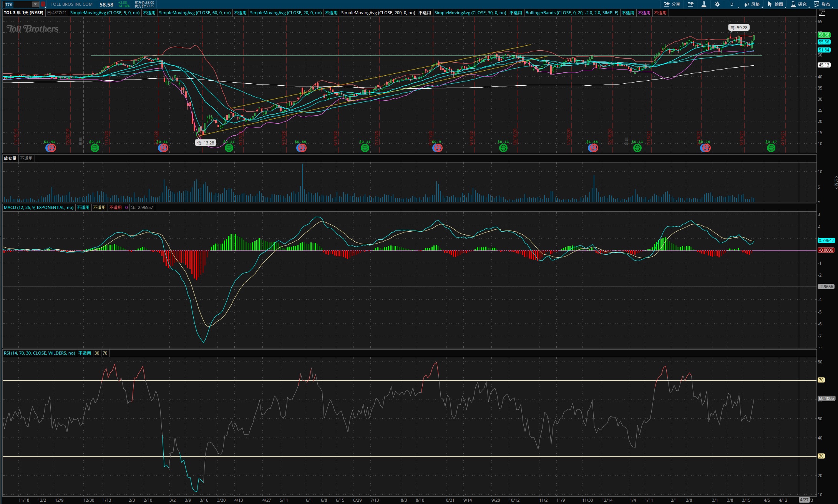
Task: Open the 风格 (Style) dropdown
Action: (x=752, y=4)
